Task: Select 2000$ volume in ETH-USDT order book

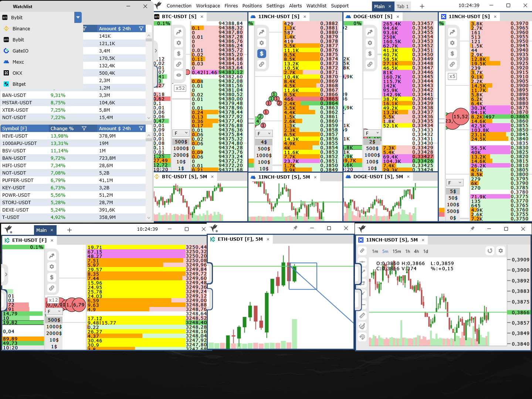Action: pos(54,333)
